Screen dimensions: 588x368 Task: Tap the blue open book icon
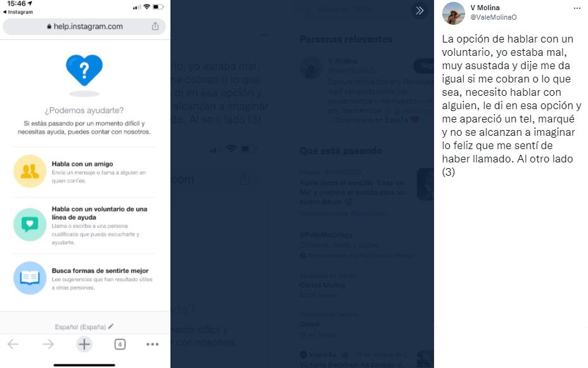point(30,278)
